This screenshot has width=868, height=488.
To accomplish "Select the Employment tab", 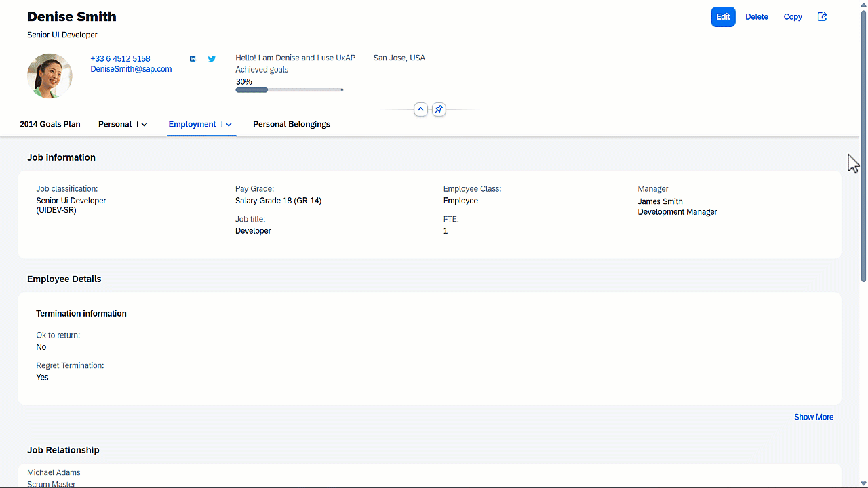I will point(193,124).
